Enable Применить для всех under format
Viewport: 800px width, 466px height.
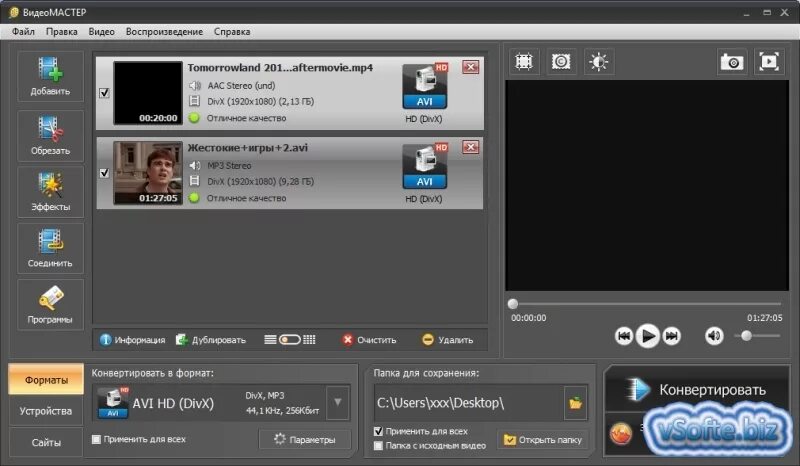(x=96, y=439)
